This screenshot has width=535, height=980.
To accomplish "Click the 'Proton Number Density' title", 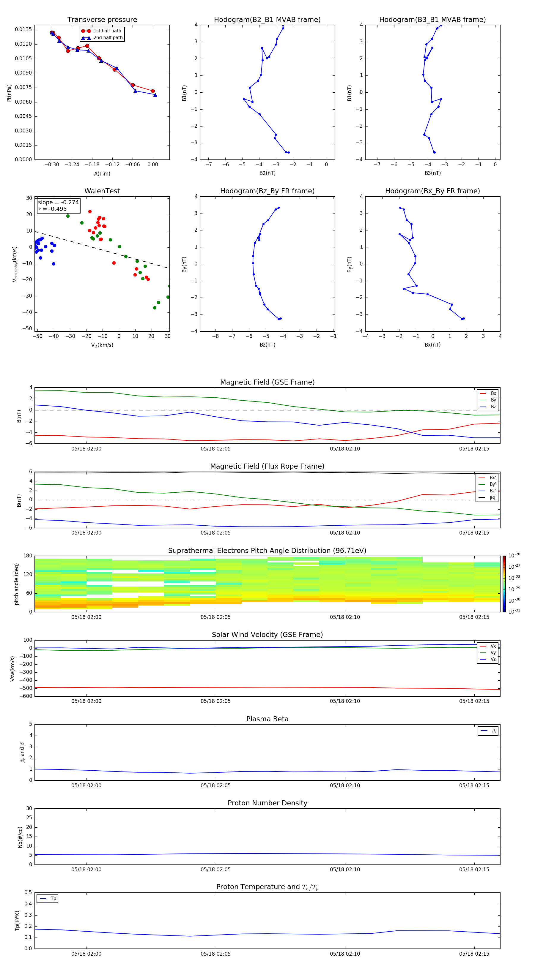I will (267, 803).
